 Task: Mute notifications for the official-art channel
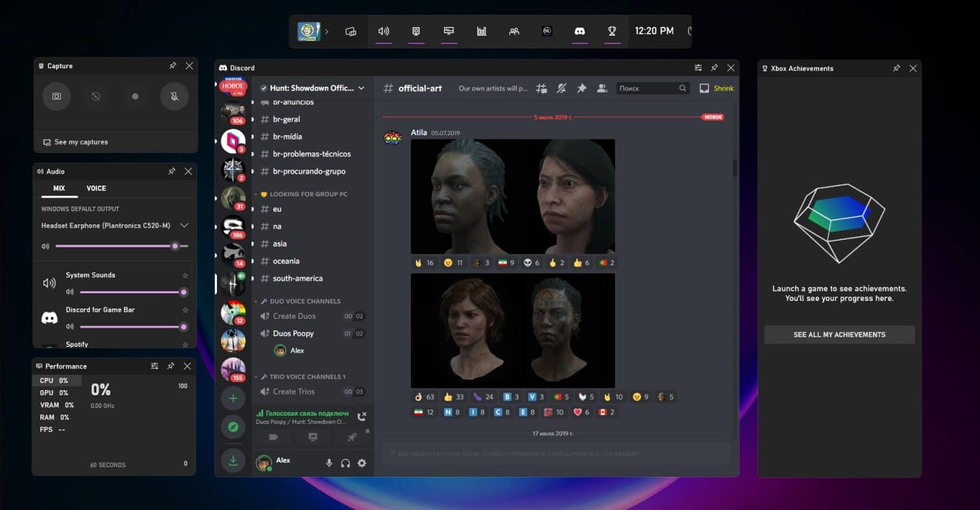pos(561,88)
